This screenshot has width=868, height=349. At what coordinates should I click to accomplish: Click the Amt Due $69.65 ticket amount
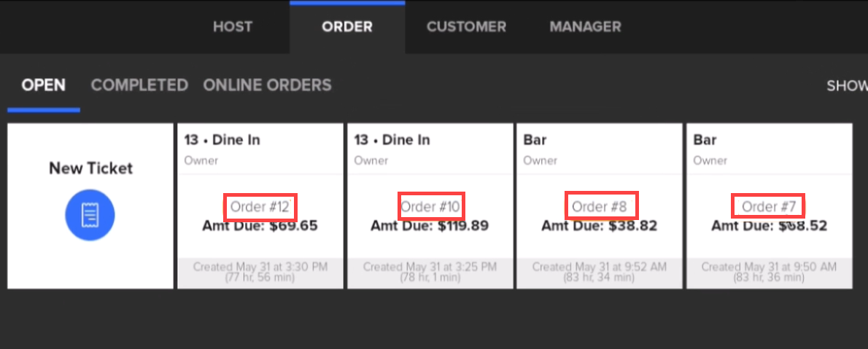[x=260, y=226]
